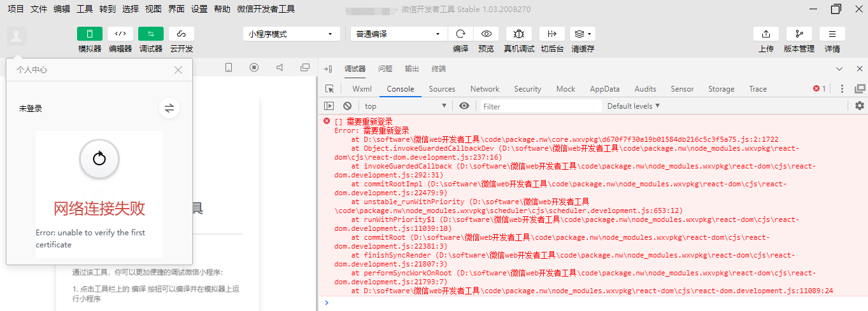This screenshot has height=311, width=868.
Task: Click the 预览 preview eye icon
Action: click(486, 34)
